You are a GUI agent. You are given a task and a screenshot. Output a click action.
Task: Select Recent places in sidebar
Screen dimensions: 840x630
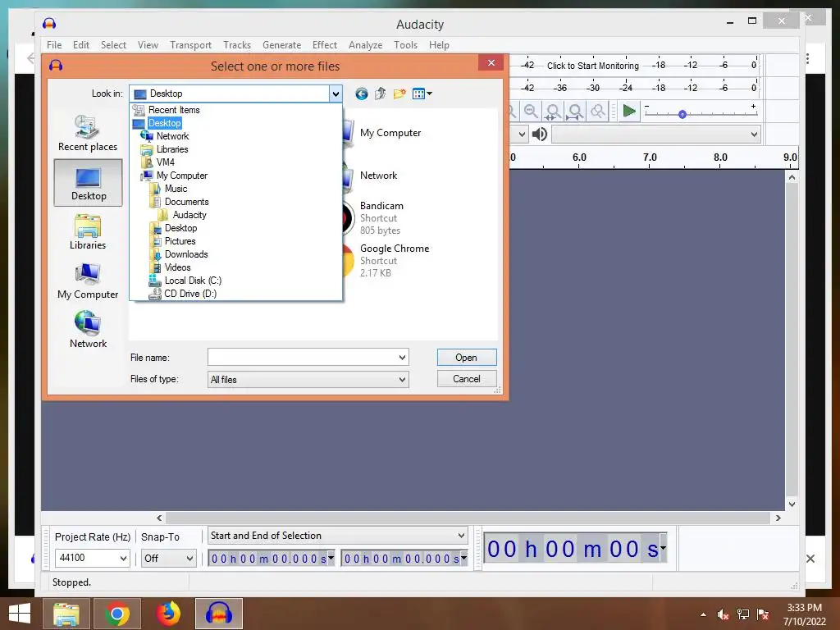88,133
